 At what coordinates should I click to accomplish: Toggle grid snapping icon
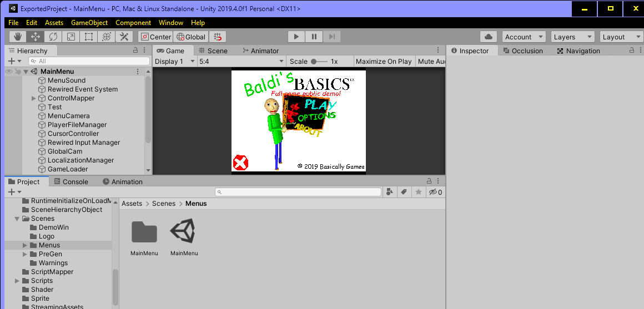pyautogui.click(x=218, y=37)
